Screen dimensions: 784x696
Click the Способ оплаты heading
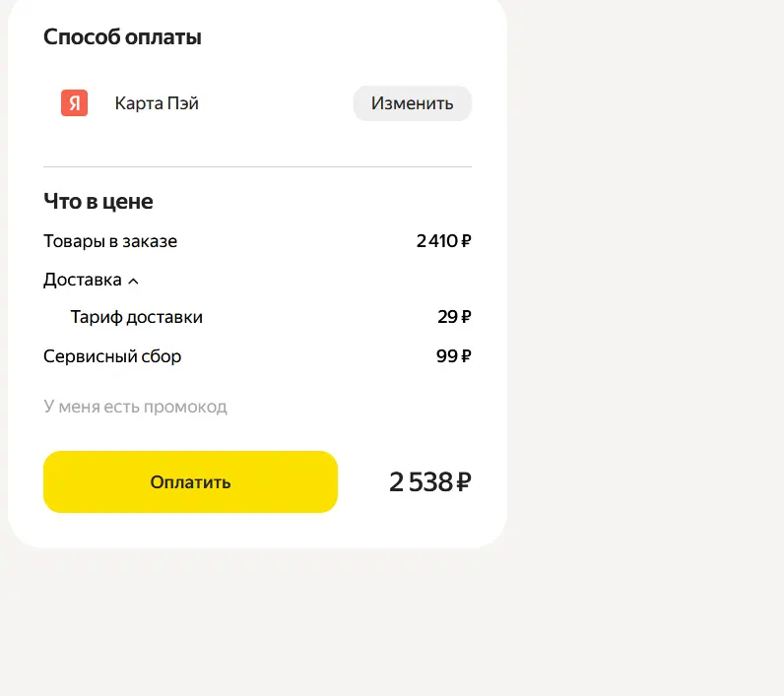[122, 37]
